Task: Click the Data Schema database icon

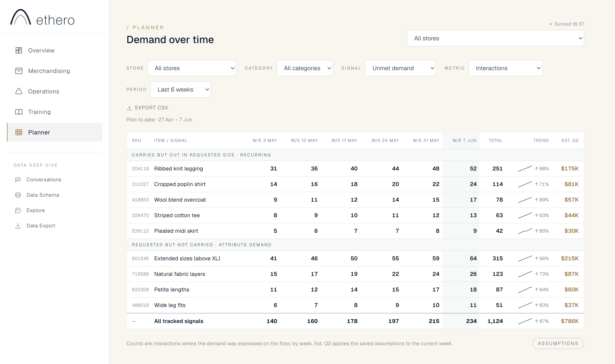Action: 18,195
